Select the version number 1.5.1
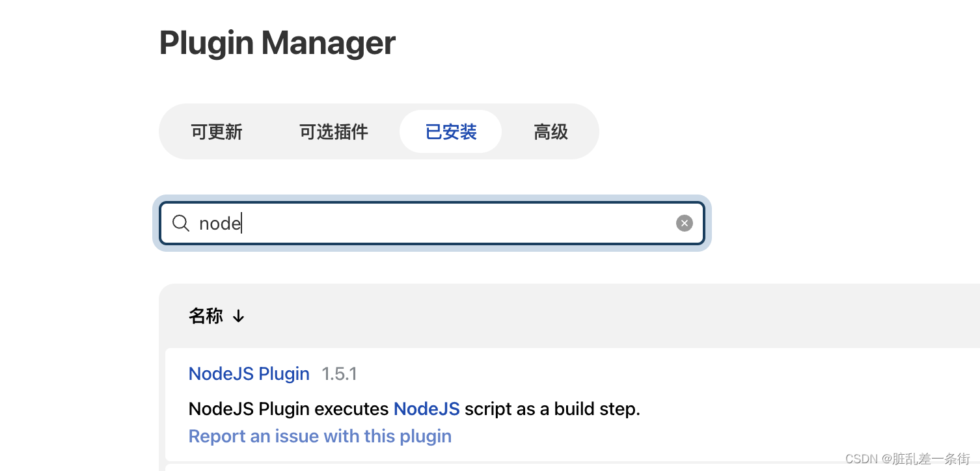 pos(339,374)
